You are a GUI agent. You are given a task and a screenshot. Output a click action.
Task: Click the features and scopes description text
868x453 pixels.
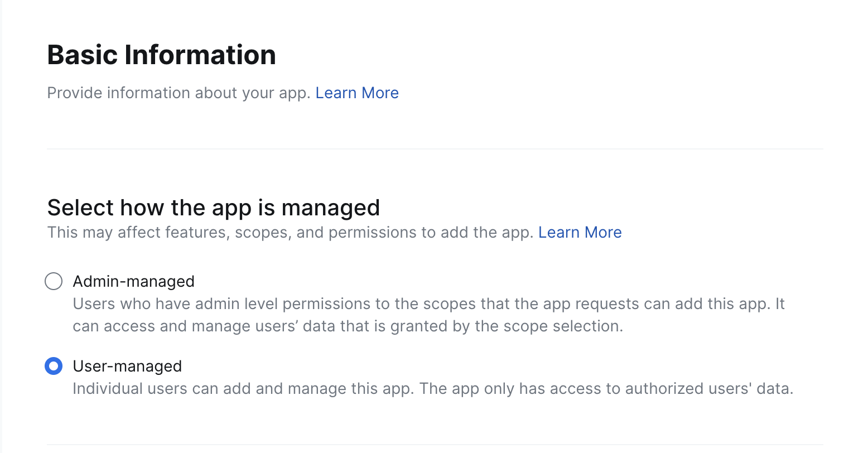(290, 232)
